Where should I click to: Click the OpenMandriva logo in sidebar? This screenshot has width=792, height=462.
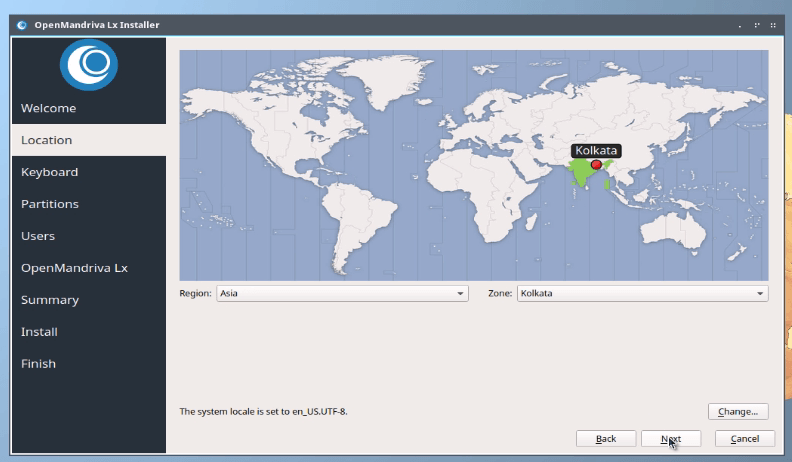[89, 65]
